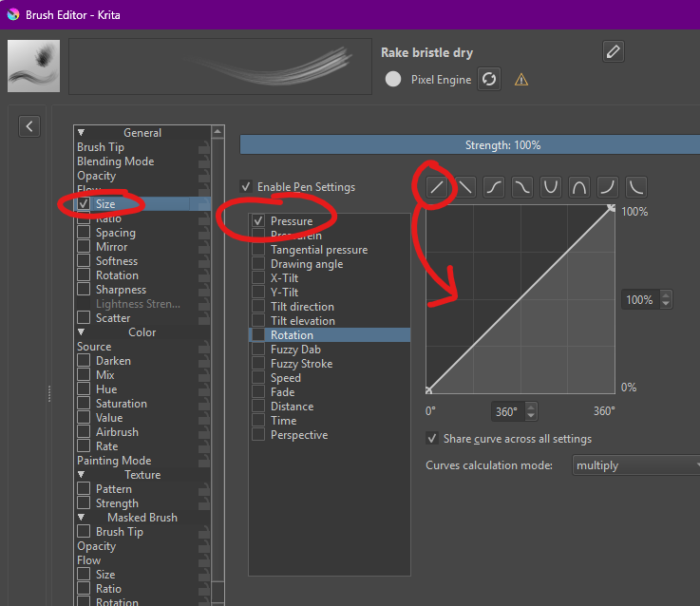This screenshot has width=700, height=606.
Task: Enable the Scatter option checkbox
Action: point(84,318)
